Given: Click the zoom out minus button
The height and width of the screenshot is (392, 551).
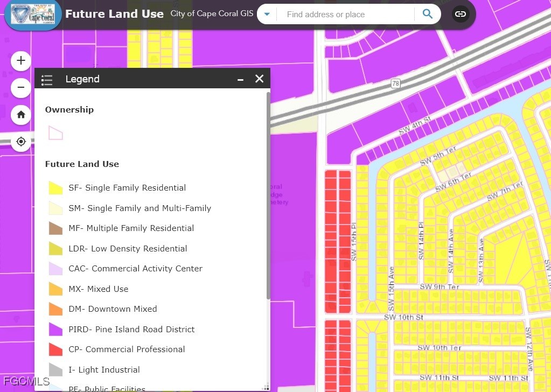Looking at the screenshot, I should pos(21,87).
